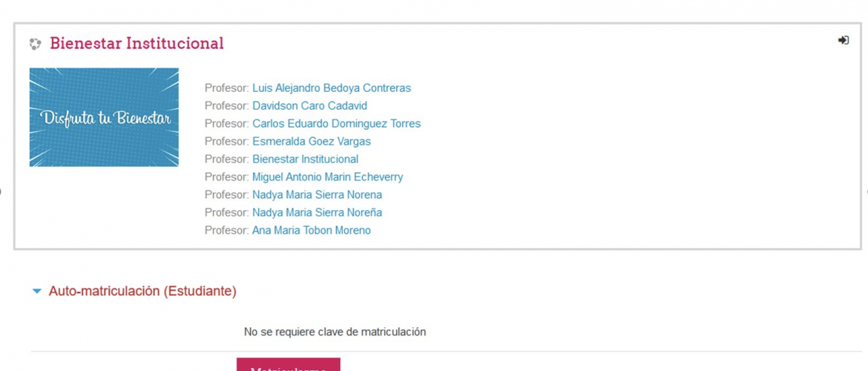
Task: Collapse the Auto-matriculación (Estudiante) triangle
Action: click(x=37, y=292)
